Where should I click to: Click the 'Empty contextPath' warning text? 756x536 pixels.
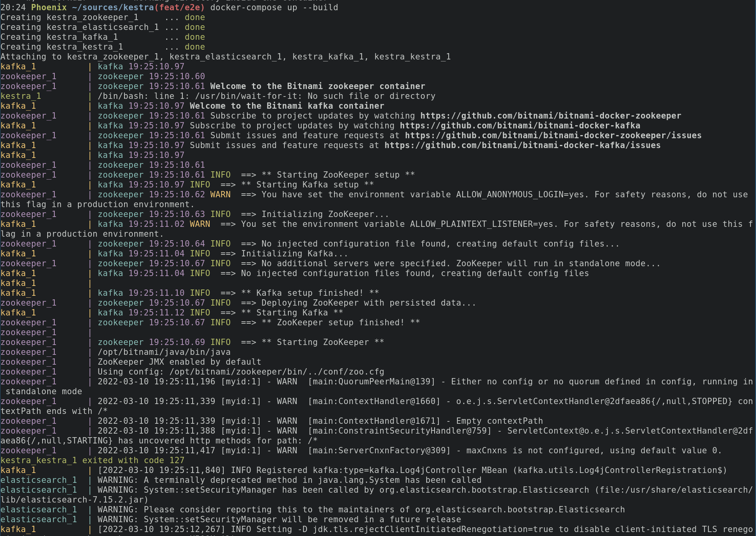500,421
